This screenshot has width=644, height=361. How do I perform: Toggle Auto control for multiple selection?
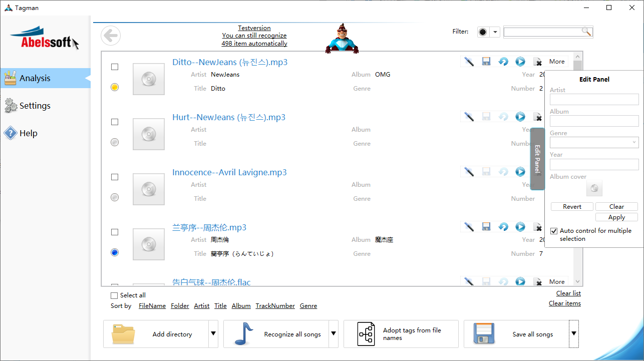553,231
